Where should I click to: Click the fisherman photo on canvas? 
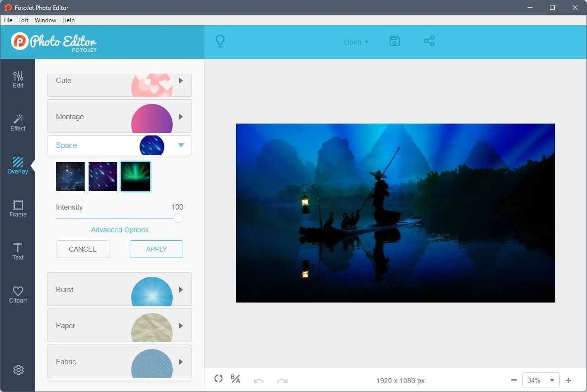[395, 213]
